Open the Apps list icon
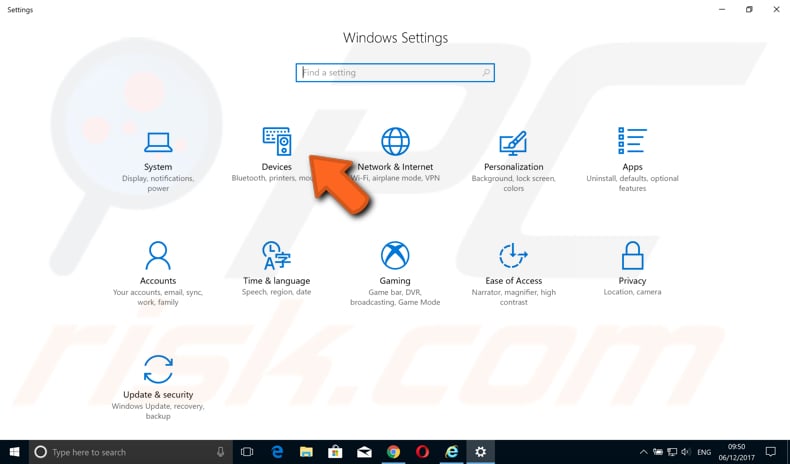The height and width of the screenshot is (464, 790). (632, 141)
